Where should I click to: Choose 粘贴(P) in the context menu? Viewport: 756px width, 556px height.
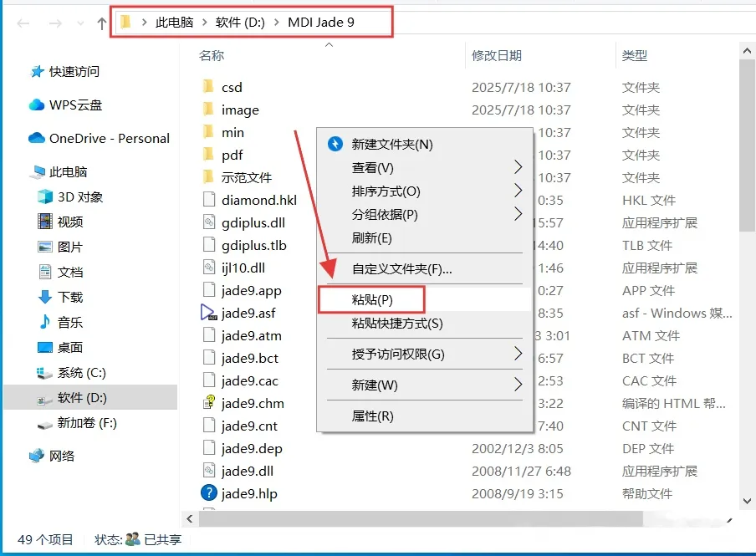(x=425, y=299)
